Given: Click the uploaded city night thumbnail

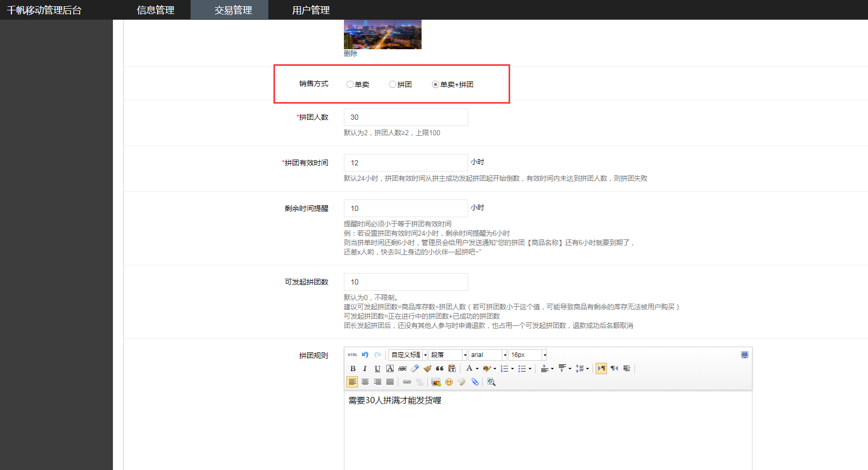Looking at the screenshot, I should [383, 34].
